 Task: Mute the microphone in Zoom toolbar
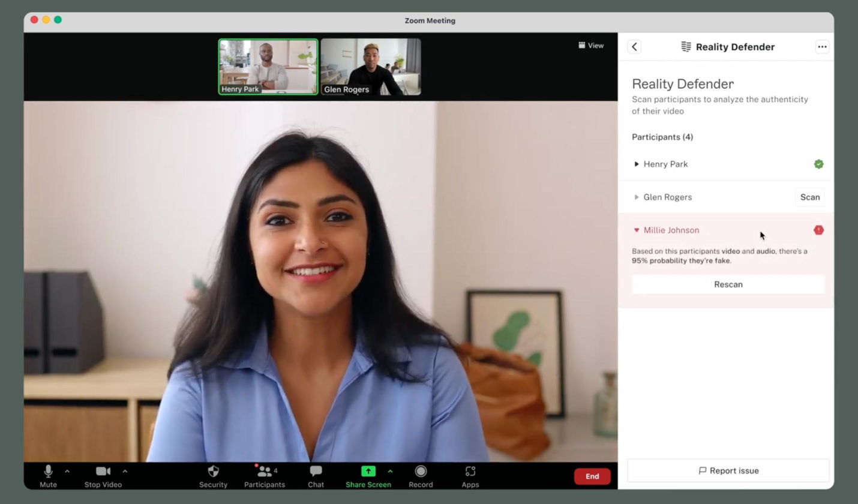(48, 476)
